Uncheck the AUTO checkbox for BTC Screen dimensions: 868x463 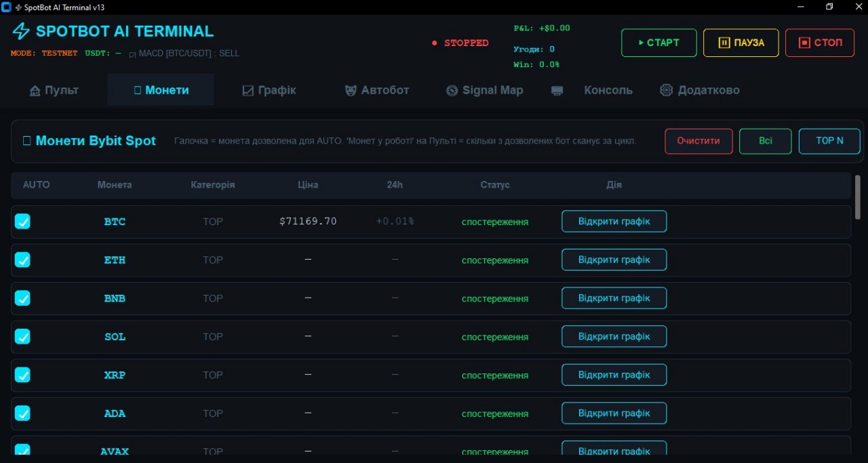(22, 222)
